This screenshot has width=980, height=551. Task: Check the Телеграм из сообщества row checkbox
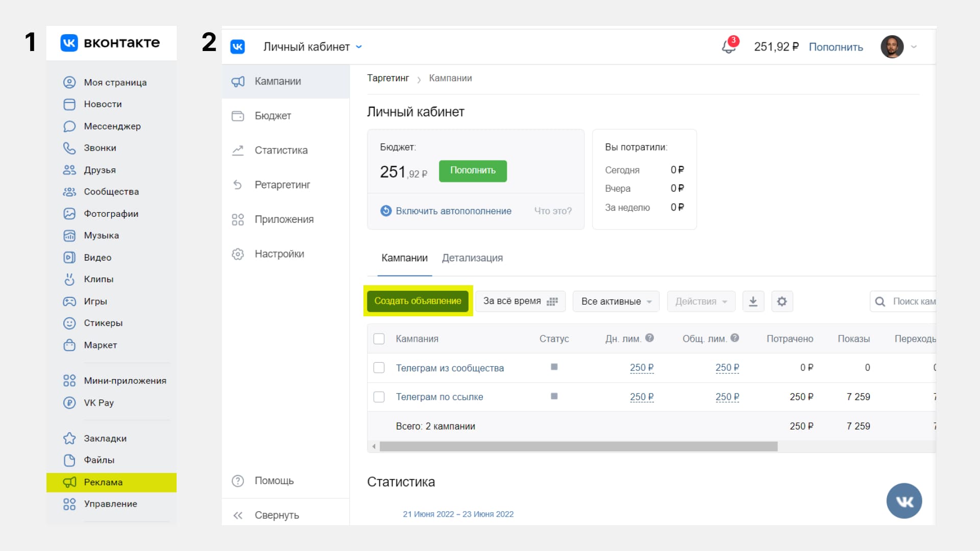(x=379, y=368)
